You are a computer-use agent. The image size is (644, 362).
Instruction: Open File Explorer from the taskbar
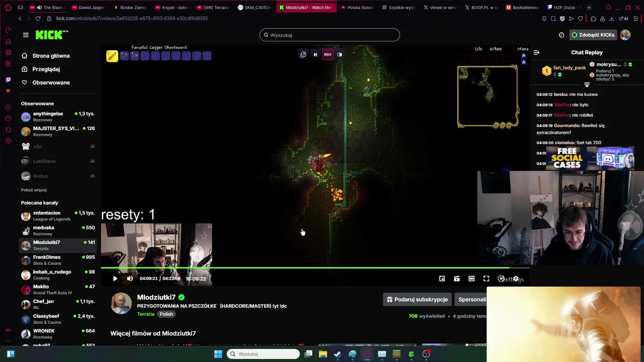point(323,354)
